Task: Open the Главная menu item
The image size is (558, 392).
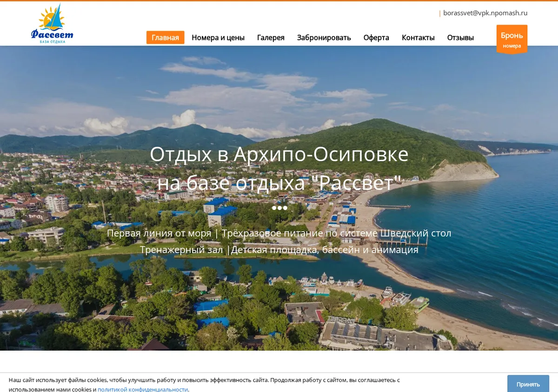Action: 166,38
